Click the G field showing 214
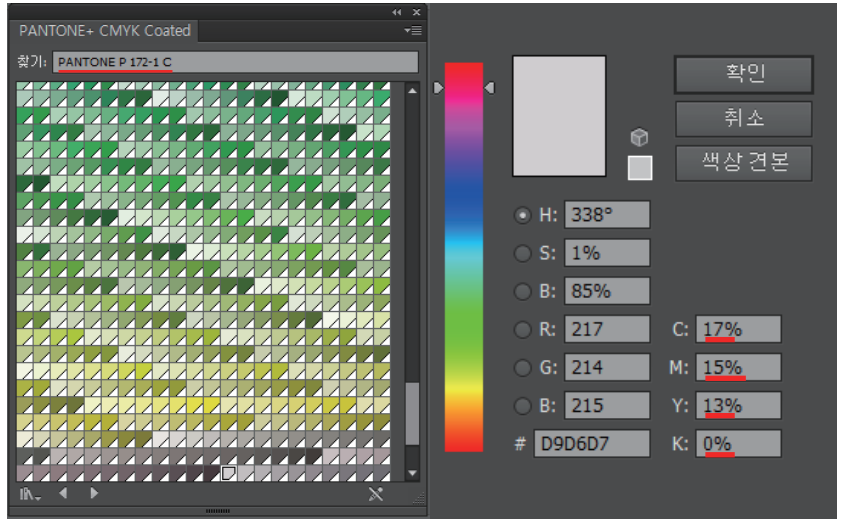 [607, 367]
